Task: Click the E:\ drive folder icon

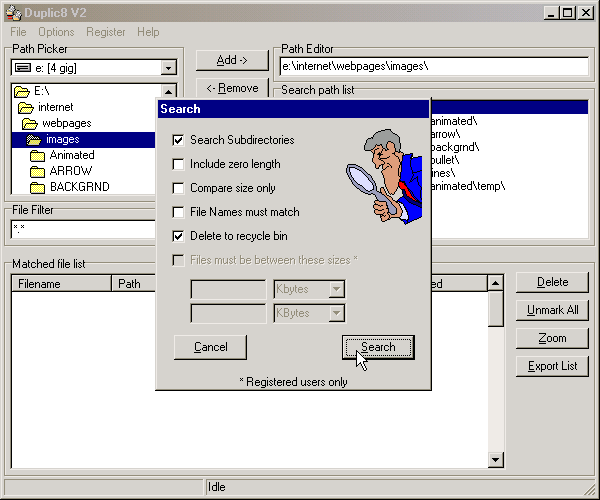Action: click(x=21, y=90)
